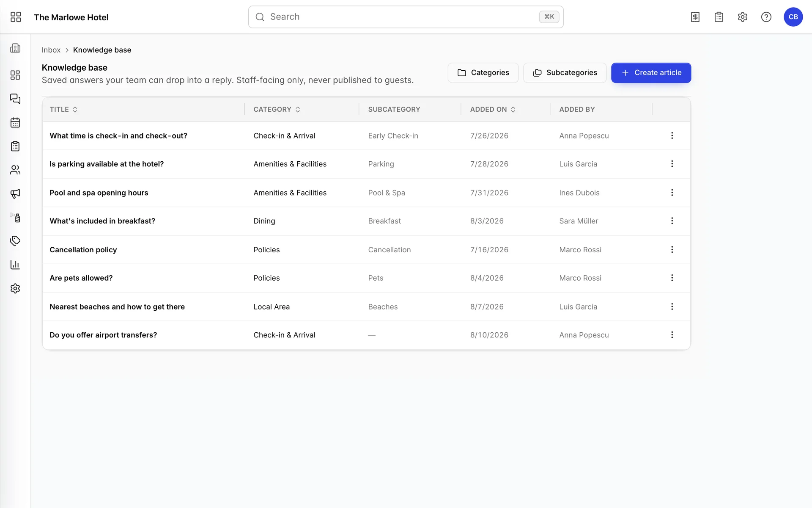Click the 7/26/2026 date cell
812x508 pixels.
[489, 136]
